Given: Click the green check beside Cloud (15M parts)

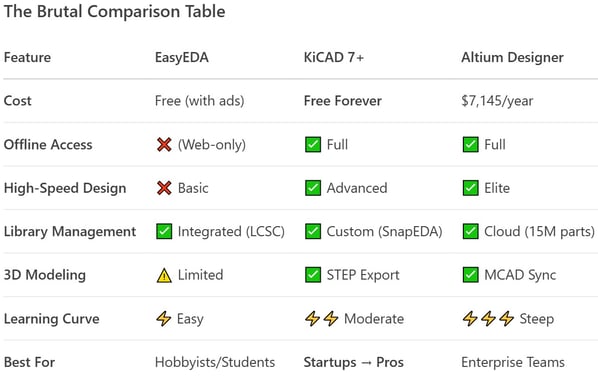Looking at the screenshot, I should pos(470,231).
